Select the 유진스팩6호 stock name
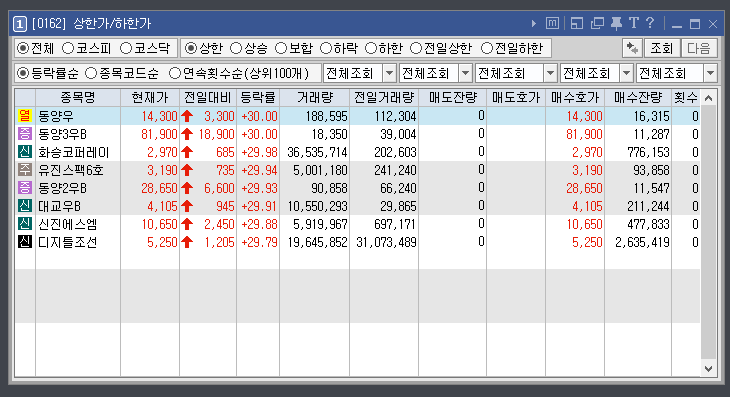 click(71, 170)
